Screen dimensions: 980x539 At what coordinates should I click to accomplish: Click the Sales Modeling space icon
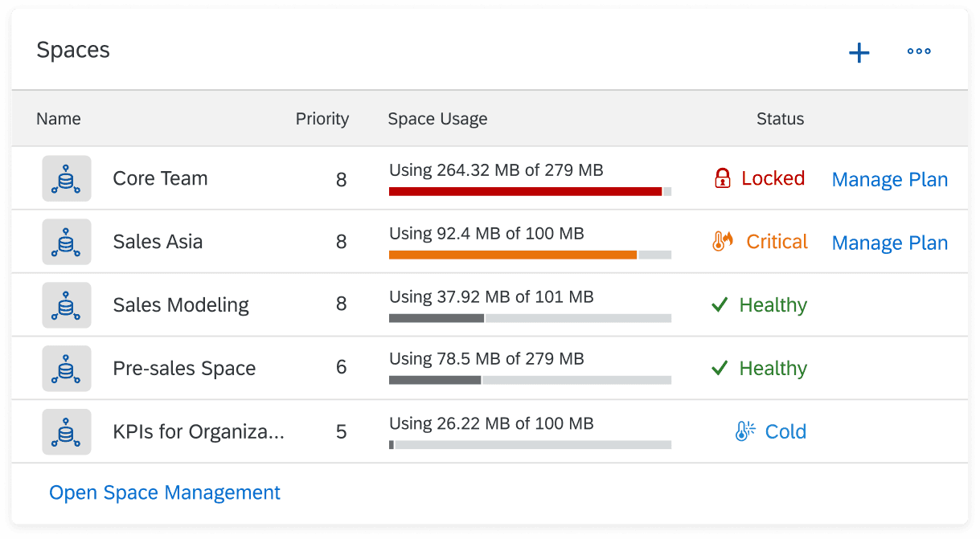pyautogui.click(x=67, y=305)
